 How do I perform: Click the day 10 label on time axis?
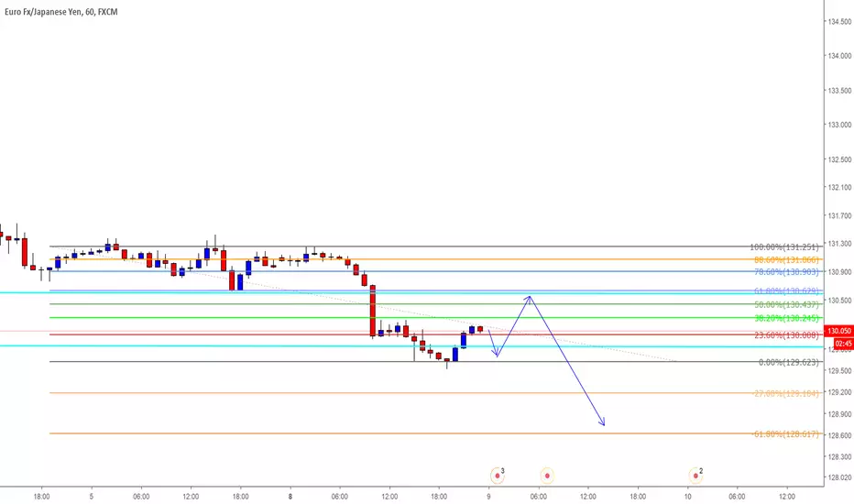coord(688,497)
